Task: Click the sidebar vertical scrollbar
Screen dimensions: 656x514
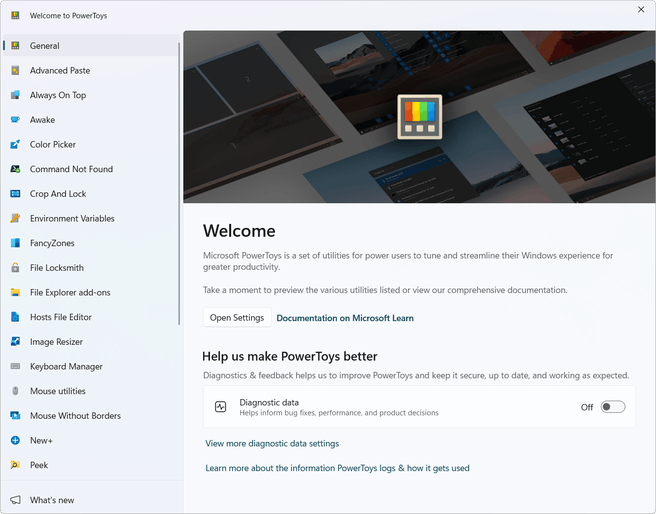Action: pyautogui.click(x=179, y=183)
